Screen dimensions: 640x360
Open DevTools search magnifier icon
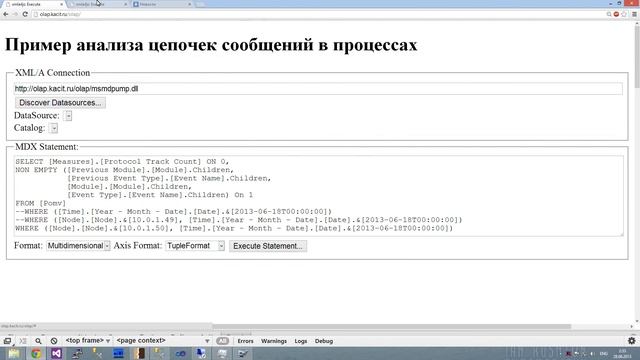(38, 341)
